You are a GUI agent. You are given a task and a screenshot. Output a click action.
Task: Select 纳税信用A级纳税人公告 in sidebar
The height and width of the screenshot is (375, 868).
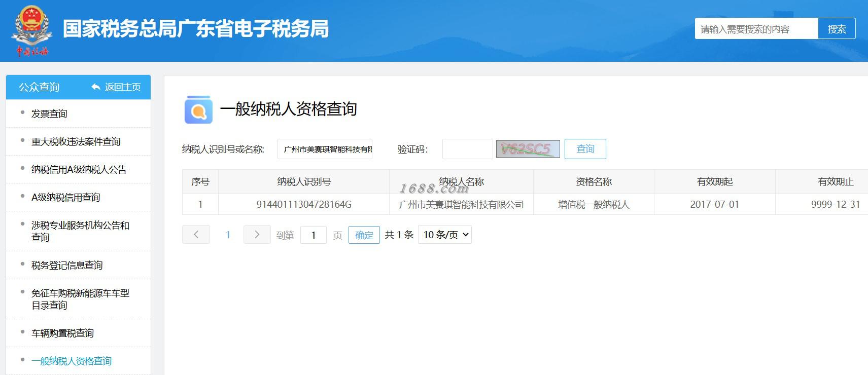click(x=79, y=169)
